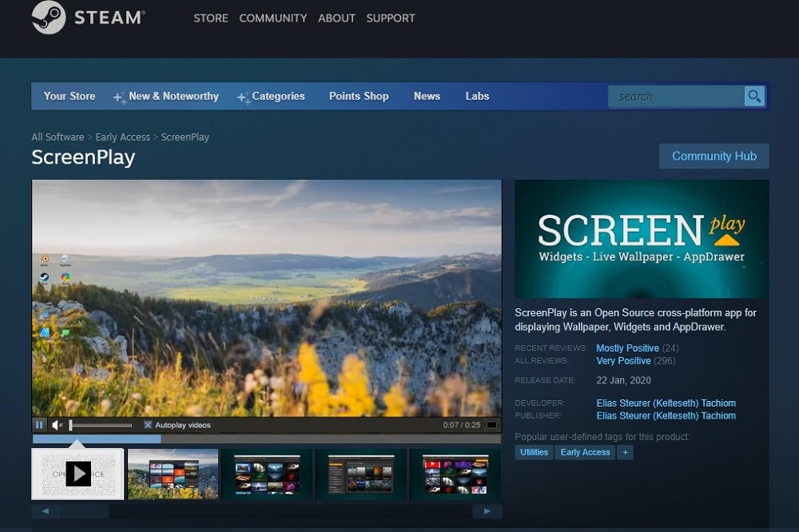Select the third screenshot thumbnail
Viewport: 799px width, 532px height.
[267, 474]
